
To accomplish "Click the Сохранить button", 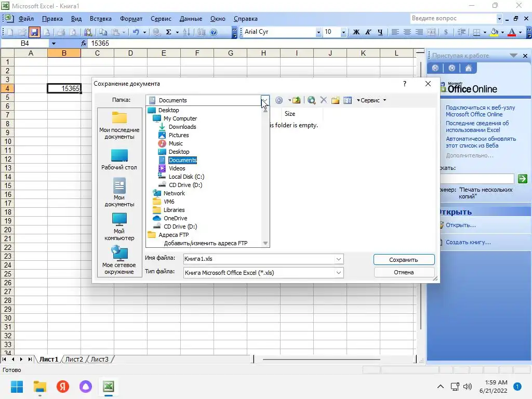I will [404, 260].
